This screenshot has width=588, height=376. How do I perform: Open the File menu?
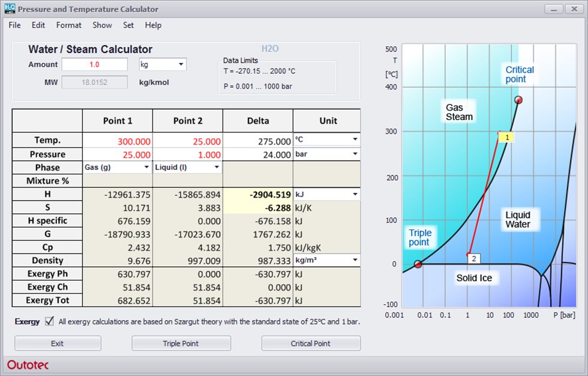click(14, 25)
